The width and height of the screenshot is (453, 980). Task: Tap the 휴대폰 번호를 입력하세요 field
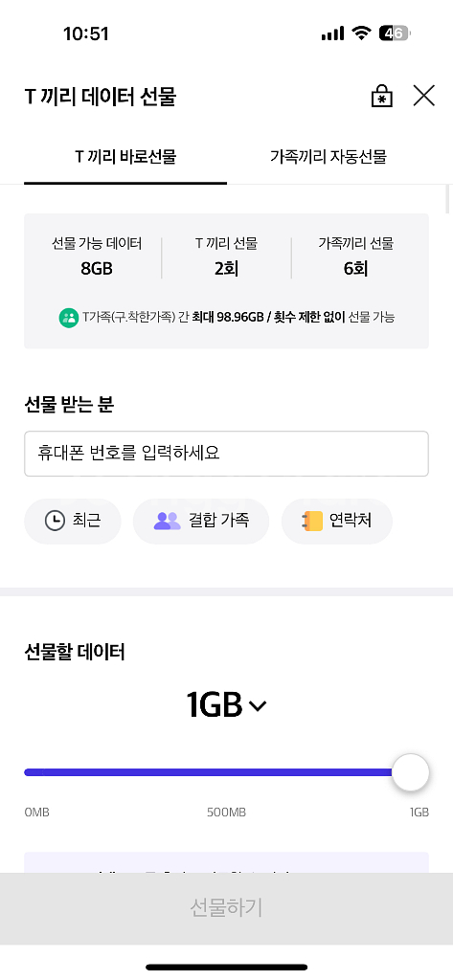coord(226,453)
